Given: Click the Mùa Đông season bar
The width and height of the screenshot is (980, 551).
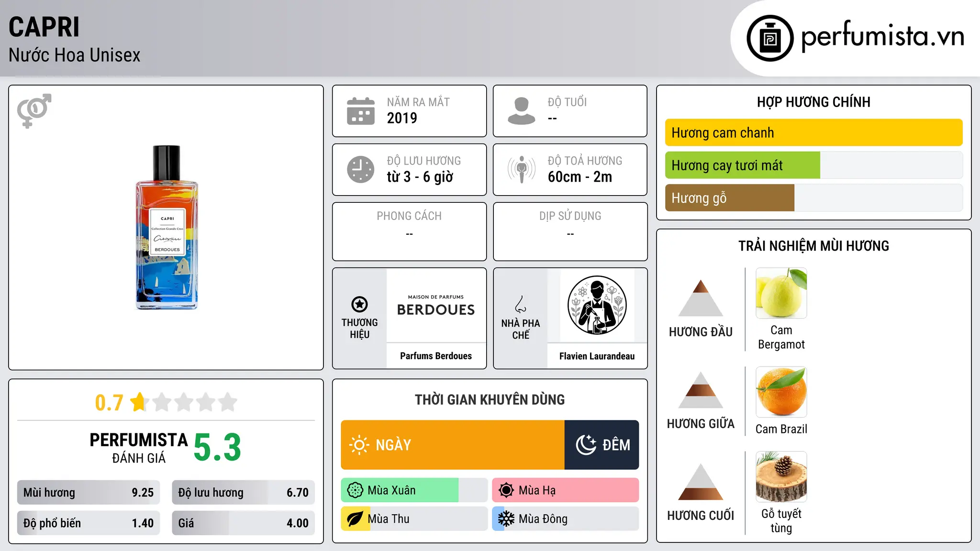Looking at the screenshot, I should click(566, 519).
